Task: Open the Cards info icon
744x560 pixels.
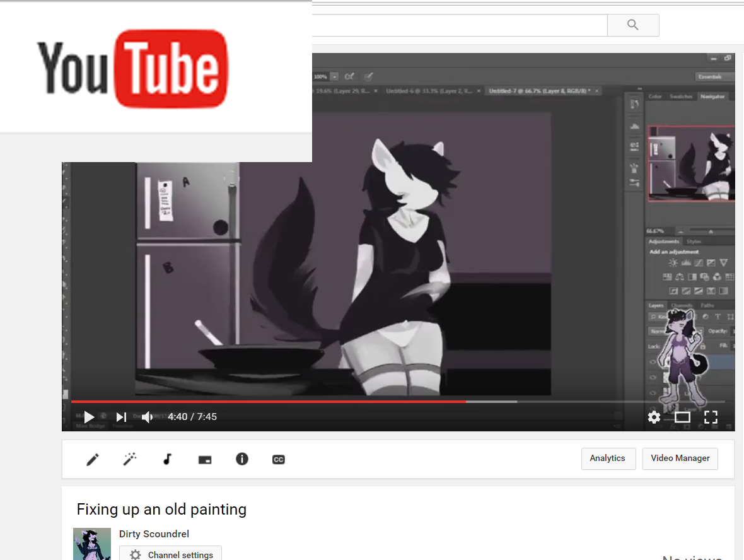Action: 242,459
